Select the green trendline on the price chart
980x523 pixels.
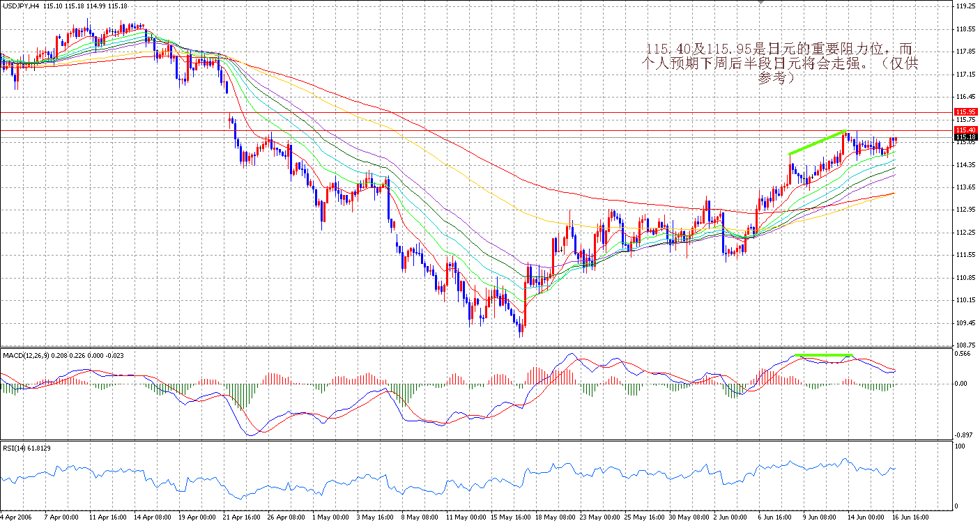pos(816,143)
